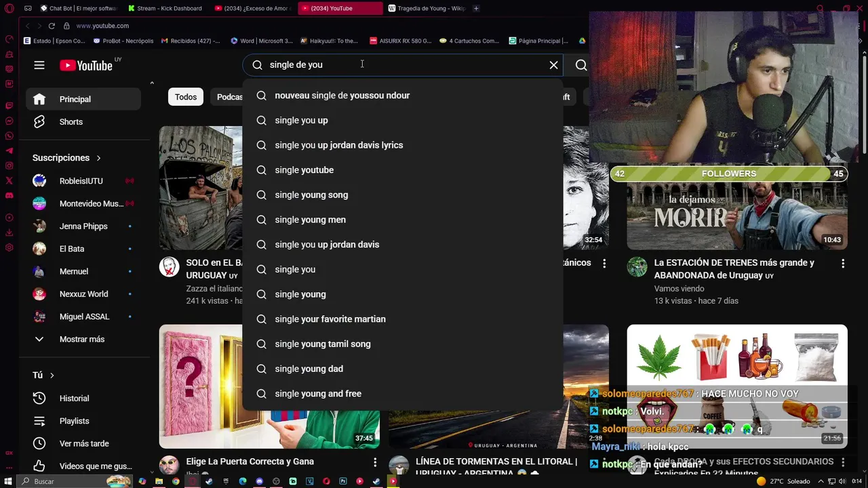Go back in browser history
Viewport: 868px width, 488px height.
click(28, 26)
